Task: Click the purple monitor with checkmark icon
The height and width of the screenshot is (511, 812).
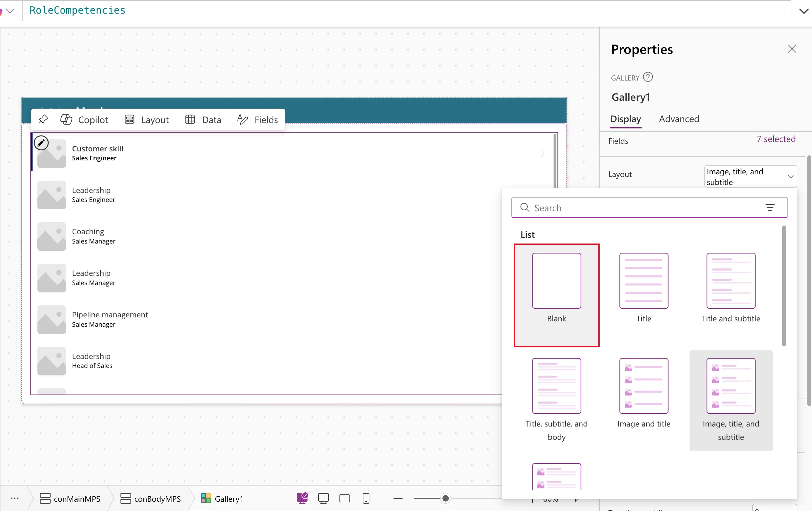Action: [302, 498]
